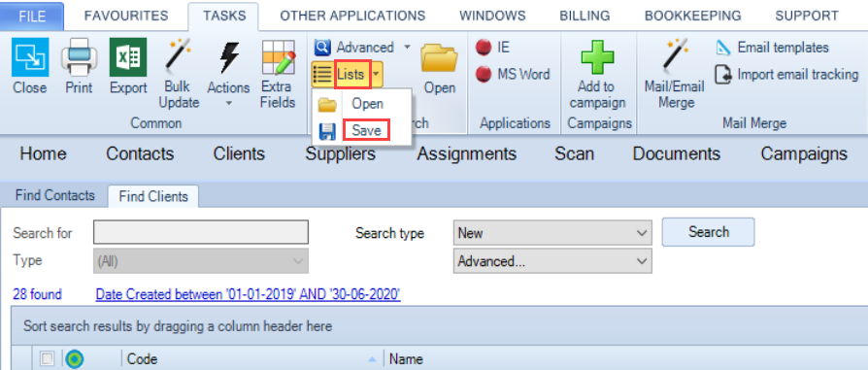The width and height of the screenshot is (868, 370).
Task: Click Import email tracking
Action: point(786,74)
